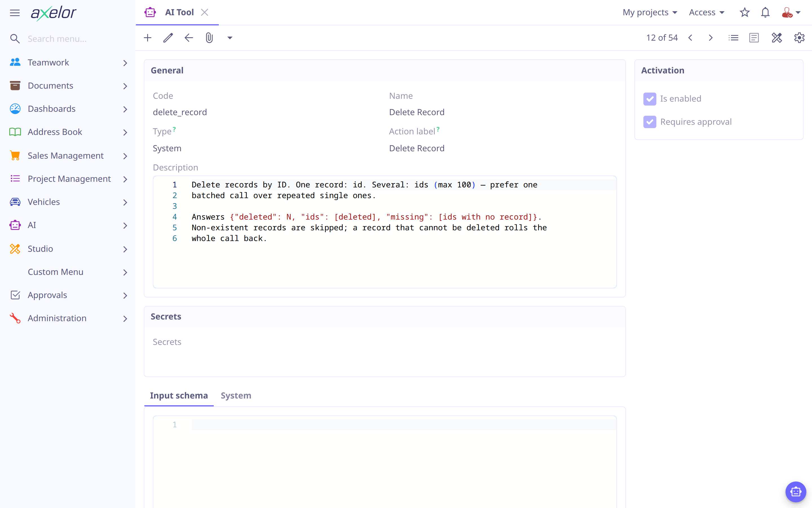
Task: Click inside the Input schema code editor
Action: [385, 462]
